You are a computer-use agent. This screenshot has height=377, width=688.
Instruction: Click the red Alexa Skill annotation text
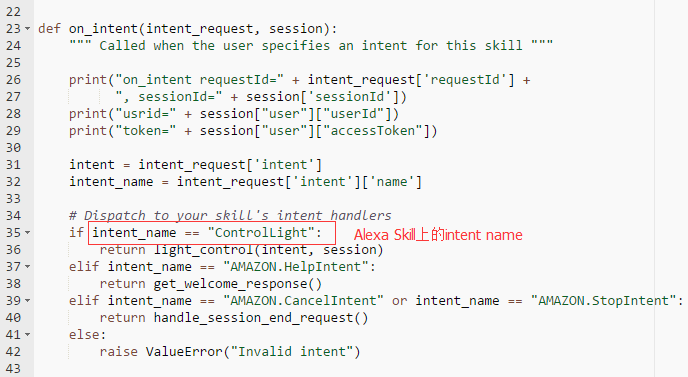click(438, 235)
